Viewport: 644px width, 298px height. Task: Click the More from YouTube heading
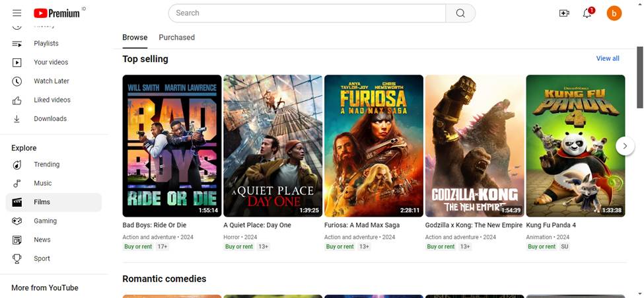click(x=45, y=287)
